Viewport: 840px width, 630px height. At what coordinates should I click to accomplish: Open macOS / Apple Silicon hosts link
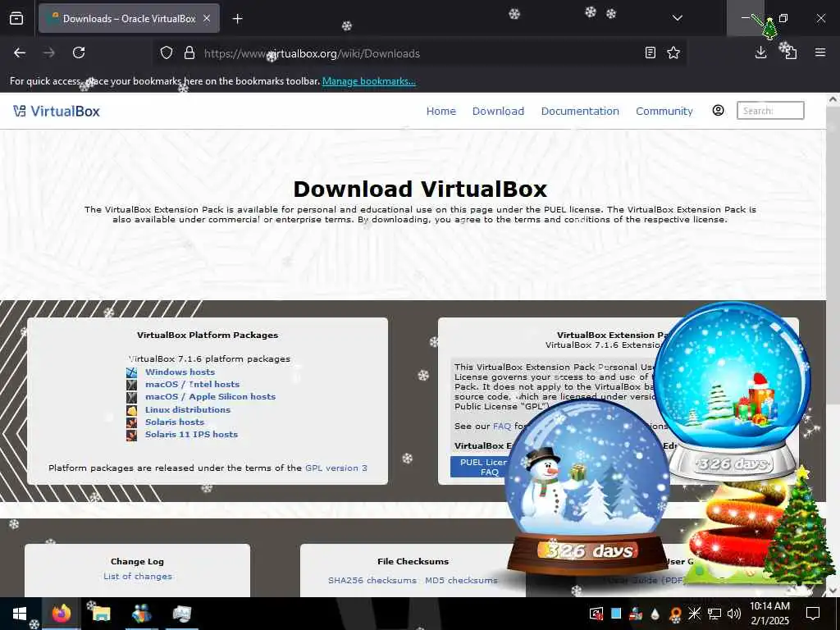211,396
